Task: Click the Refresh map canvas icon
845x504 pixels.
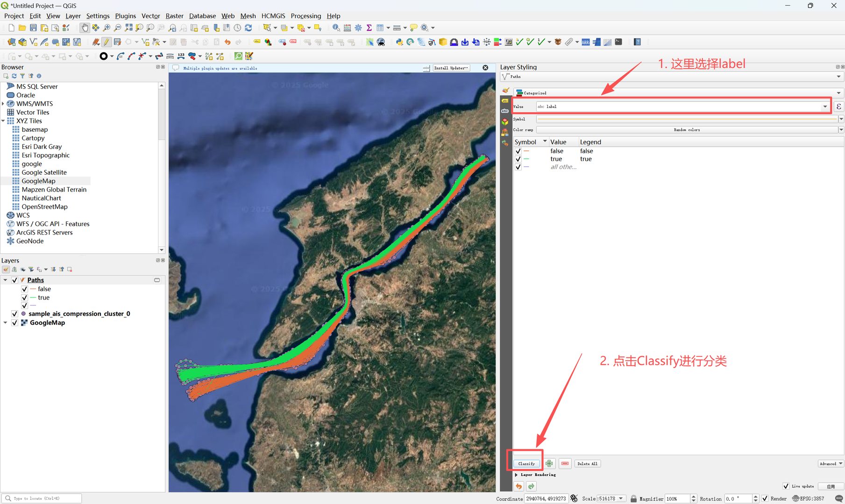Action: click(249, 28)
